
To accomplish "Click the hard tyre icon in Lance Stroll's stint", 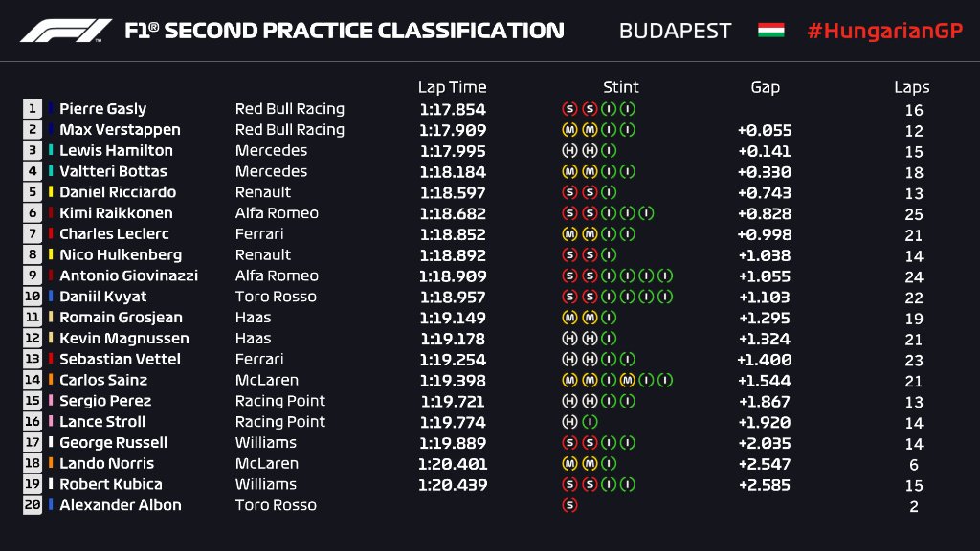I will [x=570, y=422].
